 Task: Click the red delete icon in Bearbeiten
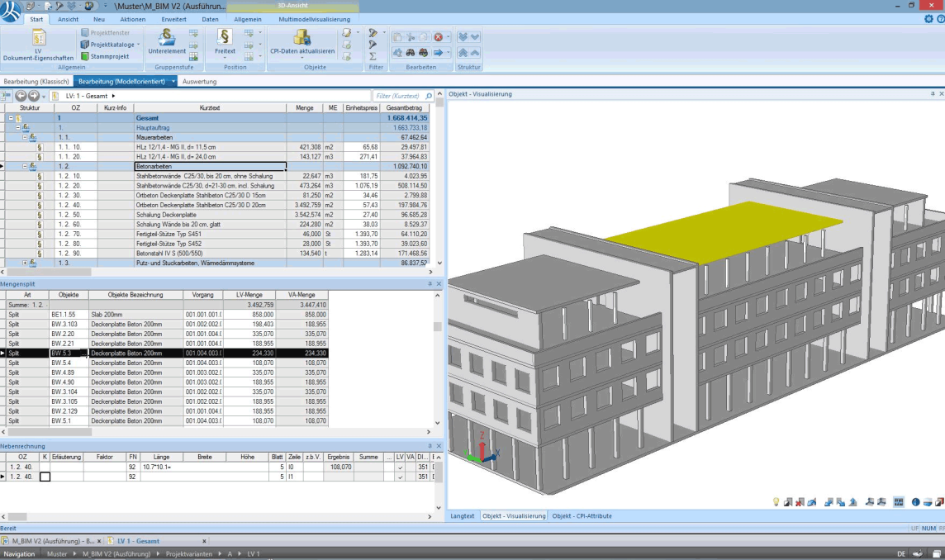point(438,37)
